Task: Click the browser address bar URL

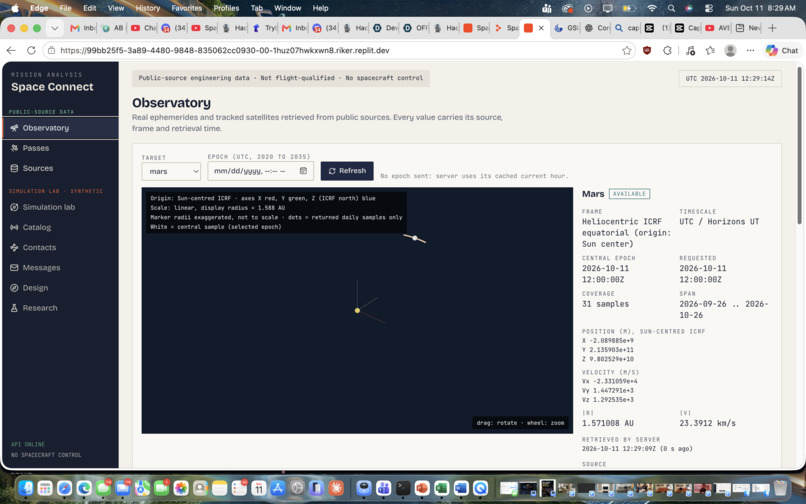Action: tap(225, 50)
